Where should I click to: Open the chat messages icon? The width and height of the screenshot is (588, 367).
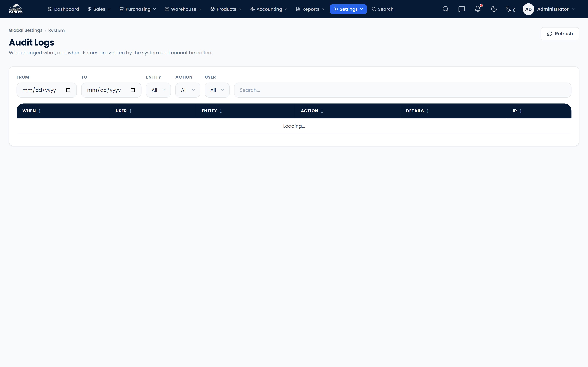coord(461,9)
